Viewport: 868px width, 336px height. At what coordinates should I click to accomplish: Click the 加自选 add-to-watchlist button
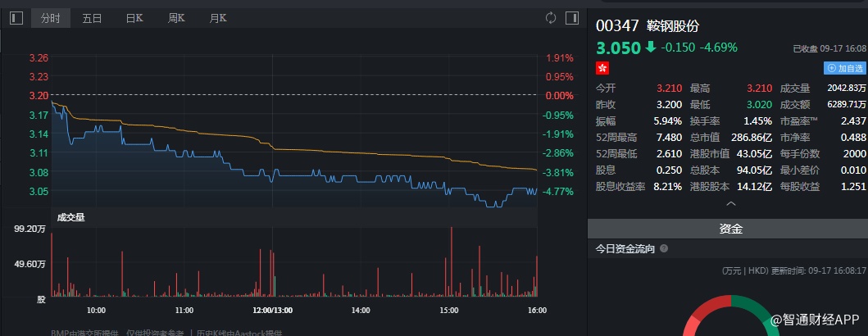pyautogui.click(x=845, y=69)
